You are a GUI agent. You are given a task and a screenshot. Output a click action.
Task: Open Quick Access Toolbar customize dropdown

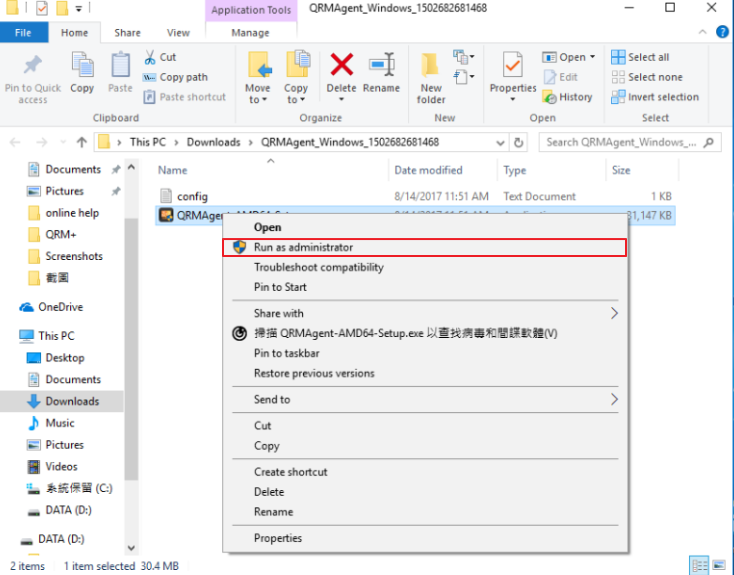(79, 8)
